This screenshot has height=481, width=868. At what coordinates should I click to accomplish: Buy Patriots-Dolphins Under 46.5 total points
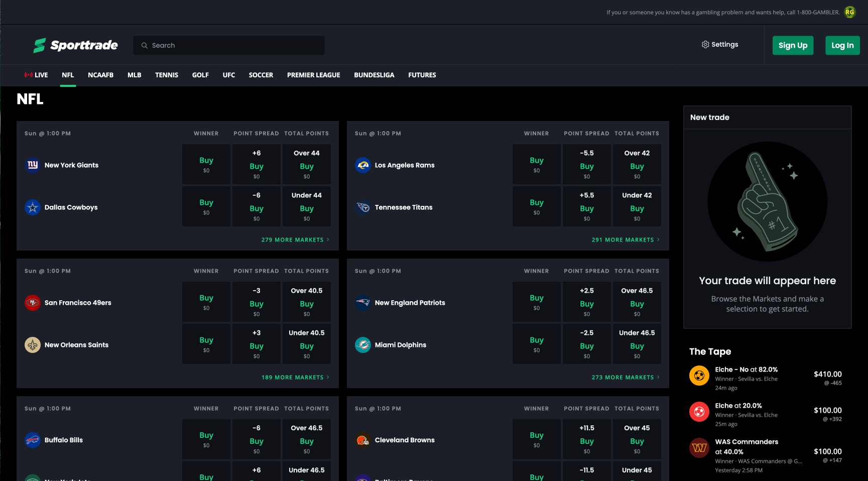637,344
